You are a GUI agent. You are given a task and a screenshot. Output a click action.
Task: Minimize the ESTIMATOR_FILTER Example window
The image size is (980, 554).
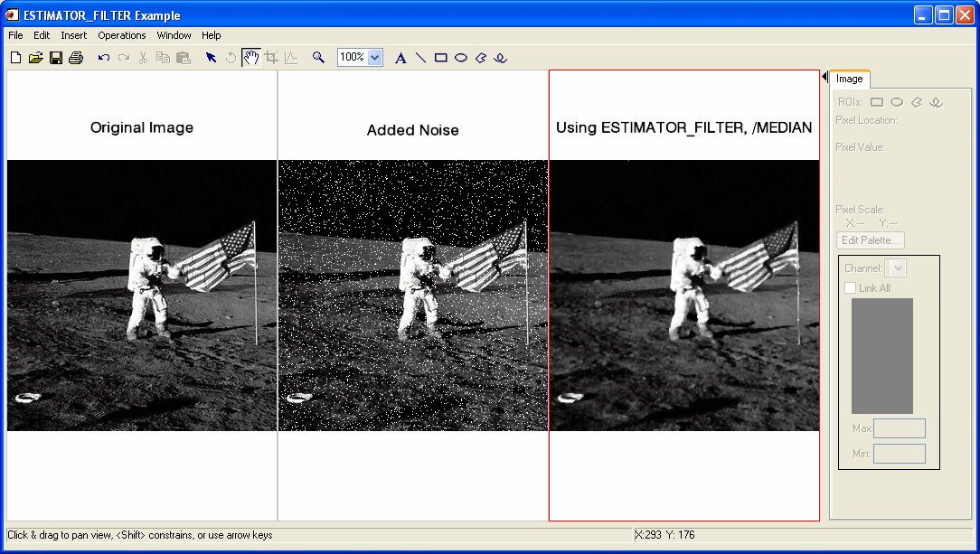coord(923,15)
